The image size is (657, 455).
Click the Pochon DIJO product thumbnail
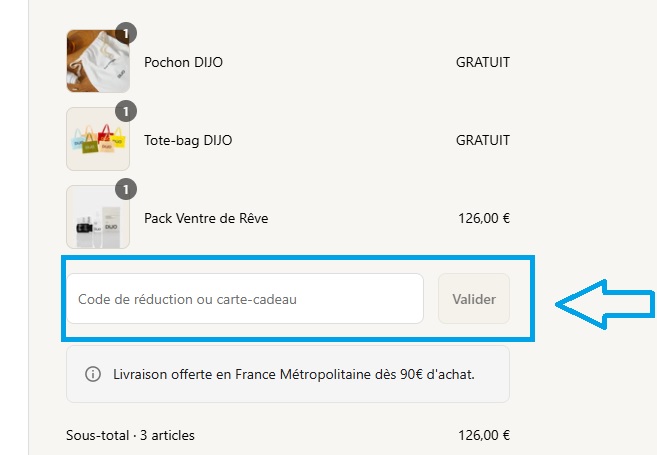(x=97, y=61)
